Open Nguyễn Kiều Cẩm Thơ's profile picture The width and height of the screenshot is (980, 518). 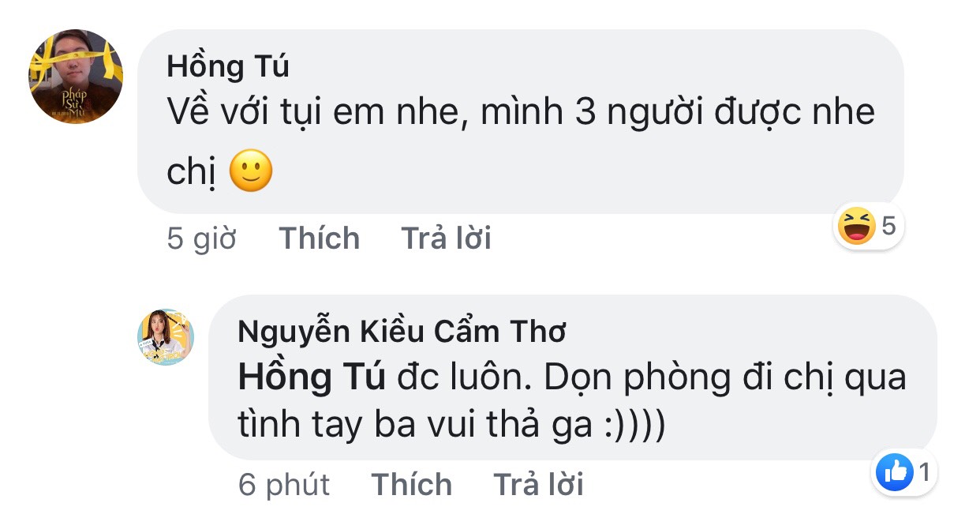click(166, 337)
